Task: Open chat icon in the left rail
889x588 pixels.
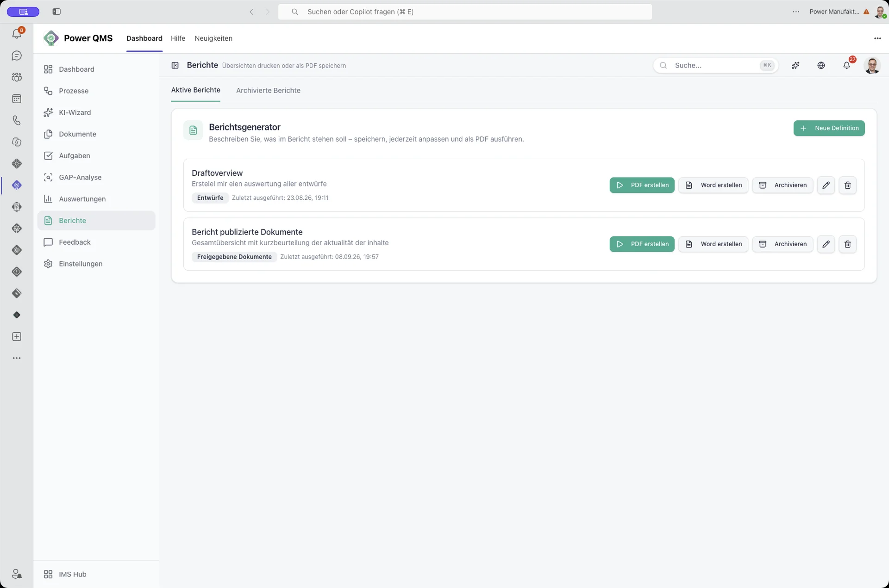Action: 17,56
